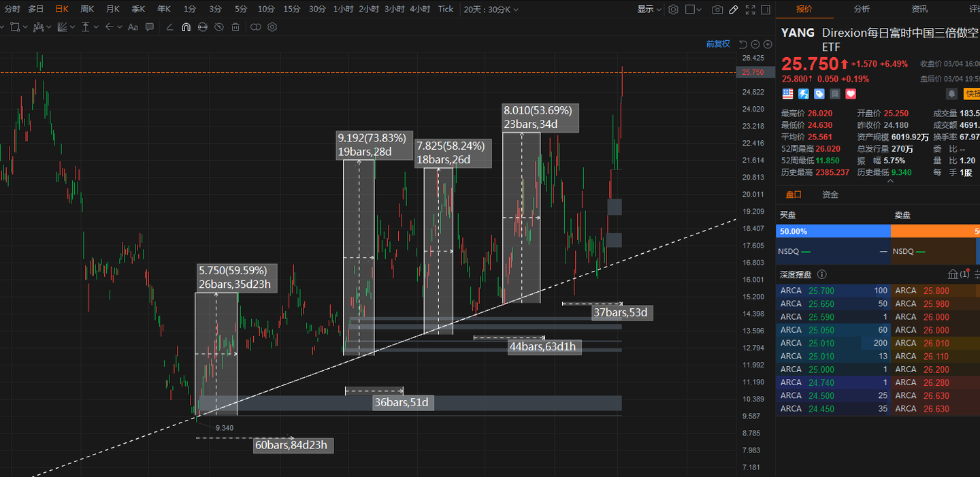Click the blue 50.00% buy ratio bar
Image resolution: width=980 pixels, height=477 pixels.
coord(833,231)
